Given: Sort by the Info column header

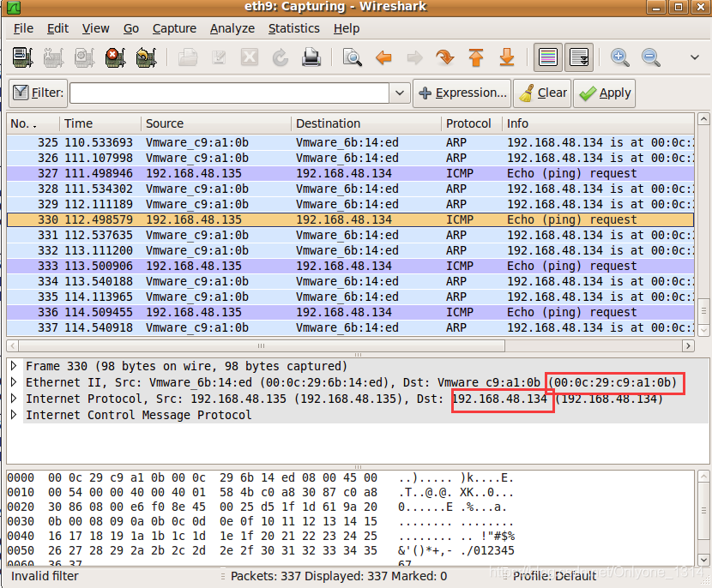Looking at the screenshot, I should pyautogui.click(x=599, y=123).
